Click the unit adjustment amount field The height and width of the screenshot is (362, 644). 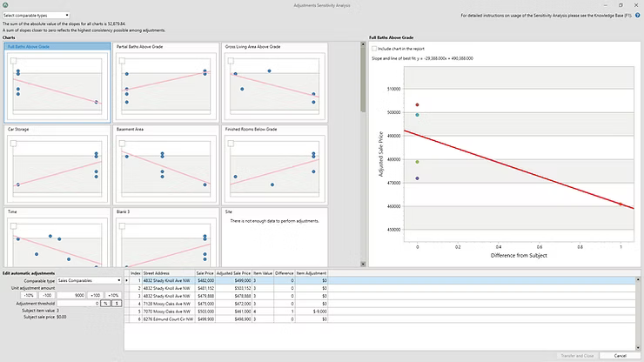70,296
